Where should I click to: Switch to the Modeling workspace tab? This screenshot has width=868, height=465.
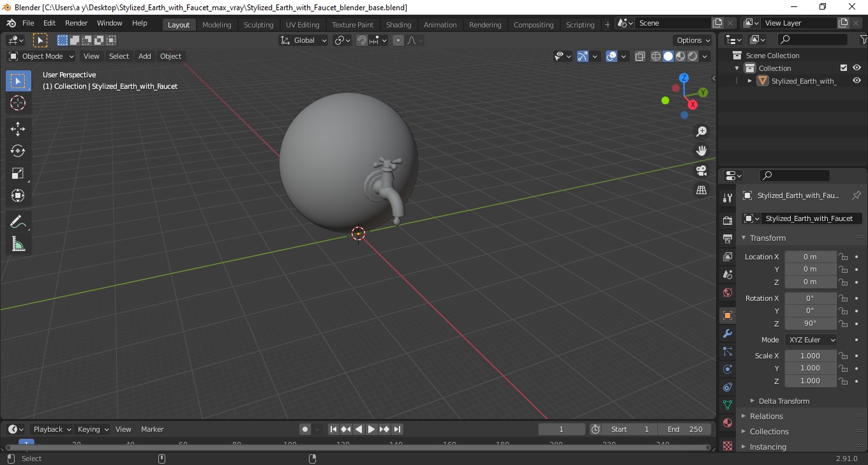pyautogui.click(x=217, y=24)
